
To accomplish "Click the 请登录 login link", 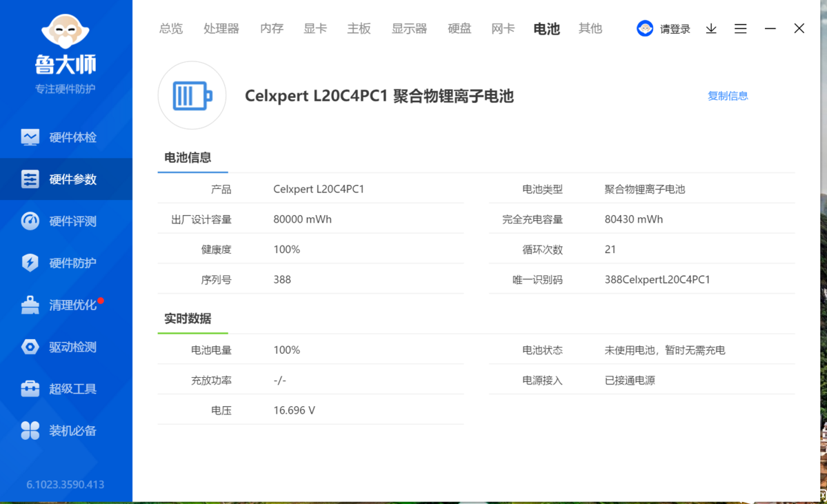I will coord(675,29).
